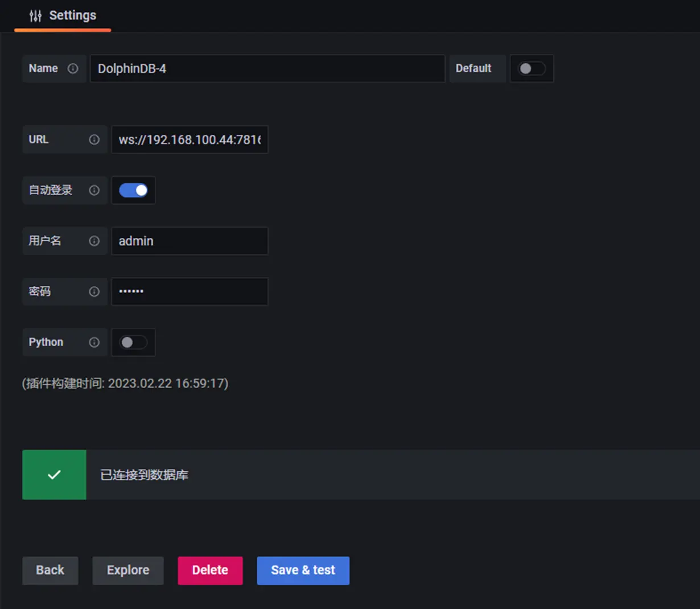Click the Default label

pyautogui.click(x=473, y=68)
